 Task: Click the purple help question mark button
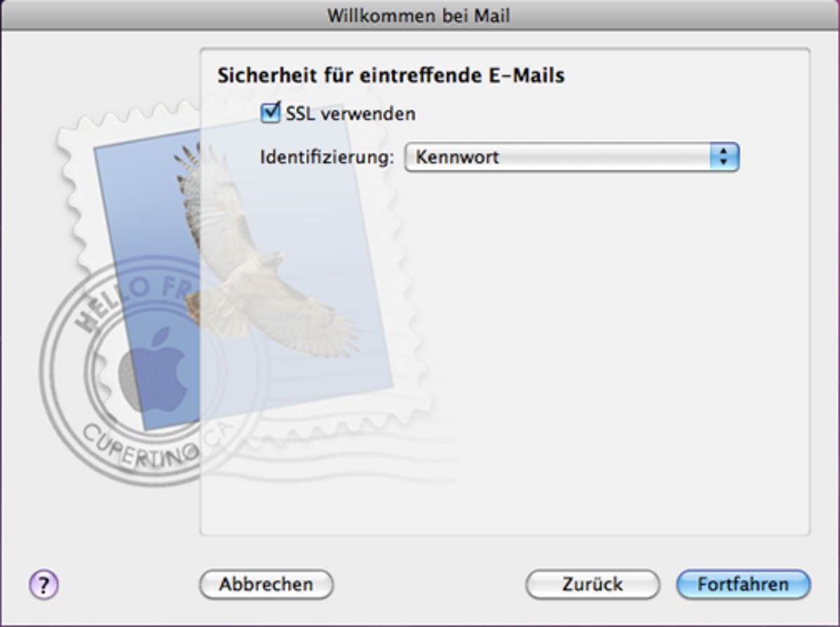tap(43, 584)
